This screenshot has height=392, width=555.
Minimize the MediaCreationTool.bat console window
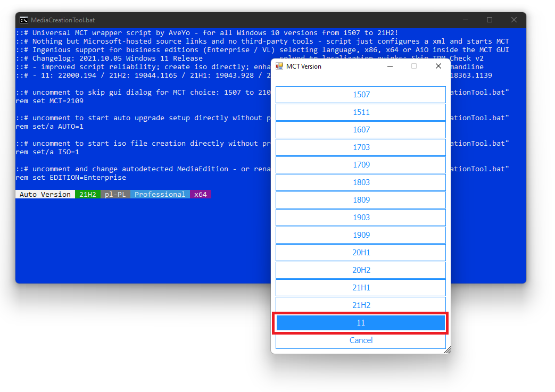(466, 20)
